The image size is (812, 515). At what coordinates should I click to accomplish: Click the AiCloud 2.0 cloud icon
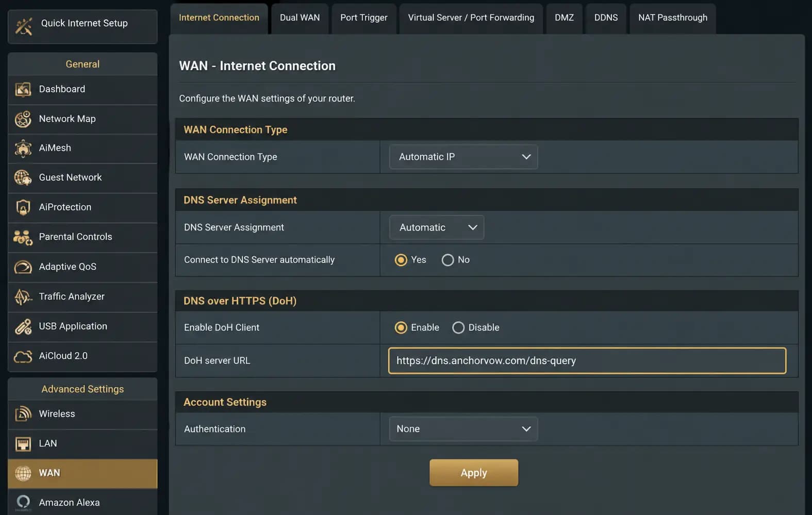(x=23, y=356)
